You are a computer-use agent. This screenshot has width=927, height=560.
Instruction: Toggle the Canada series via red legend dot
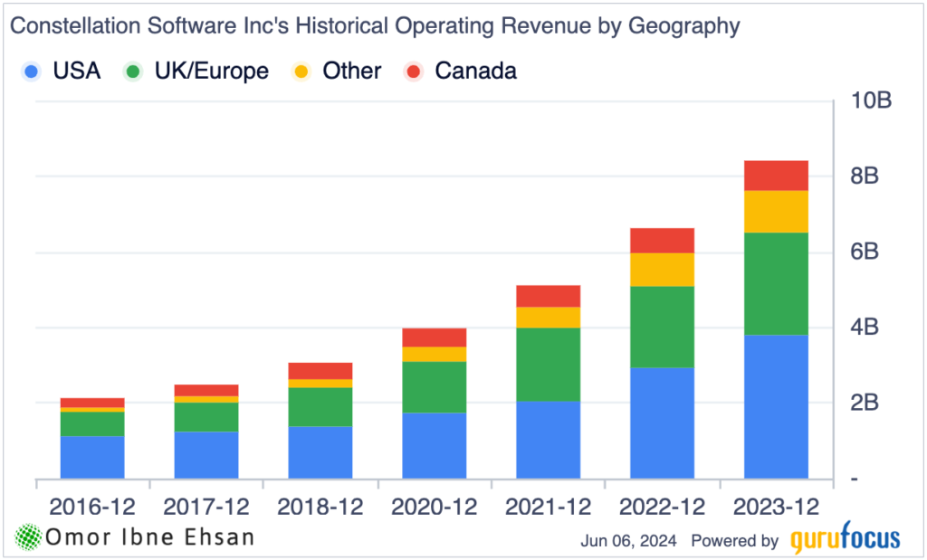415,71
